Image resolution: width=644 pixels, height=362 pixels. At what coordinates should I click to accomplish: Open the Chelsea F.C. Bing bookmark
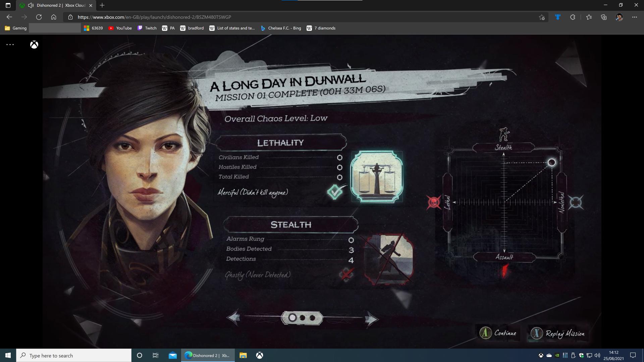pos(281,28)
